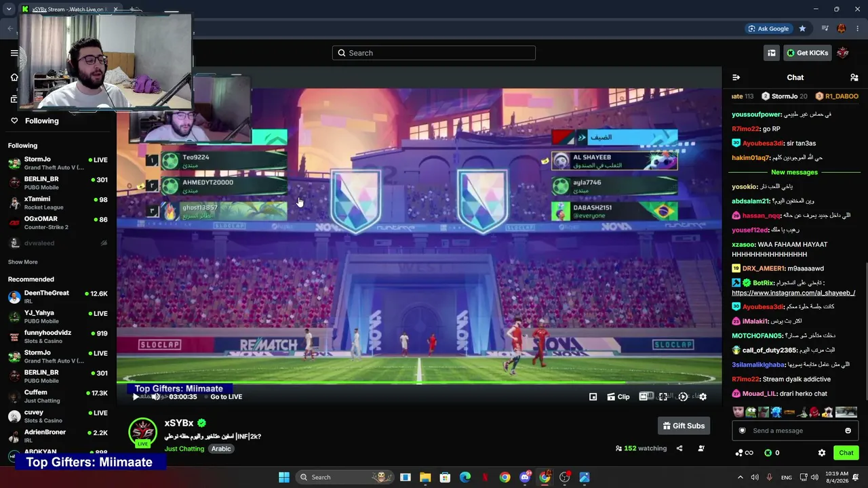Open the xSYBx channel avatar
868x488 pixels.
tap(142, 432)
